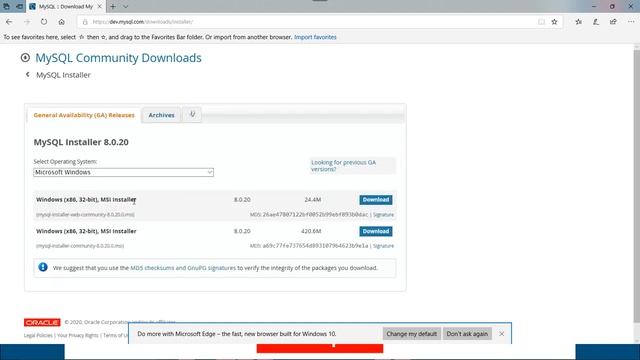Image resolution: width=640 pixels, height=360 pixels.
Task: Close the MySQL Download tab
Action: click(x=100, y=7)
